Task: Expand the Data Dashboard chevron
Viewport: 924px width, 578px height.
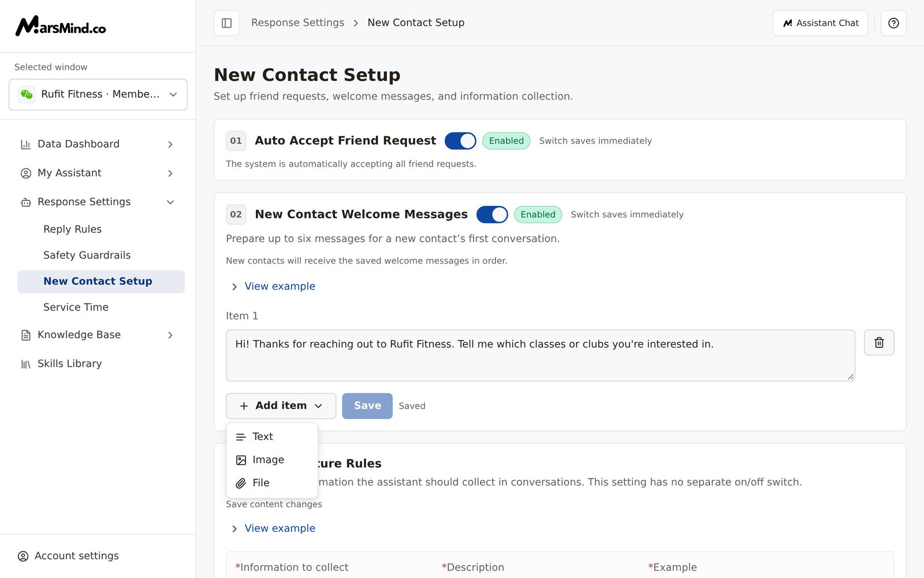Action: pos(170,144)
